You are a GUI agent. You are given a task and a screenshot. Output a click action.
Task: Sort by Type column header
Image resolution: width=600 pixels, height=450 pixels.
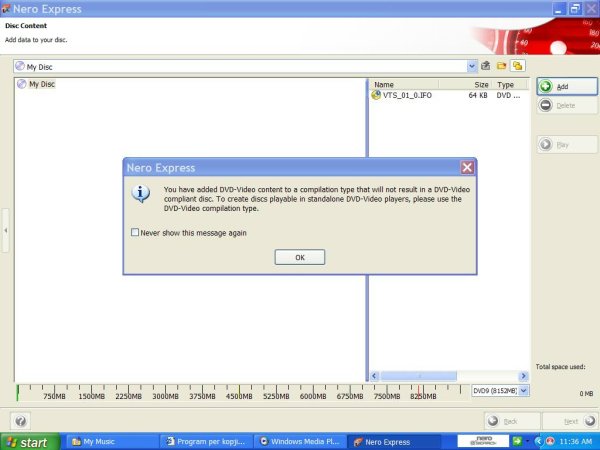(x=510, y=85)
